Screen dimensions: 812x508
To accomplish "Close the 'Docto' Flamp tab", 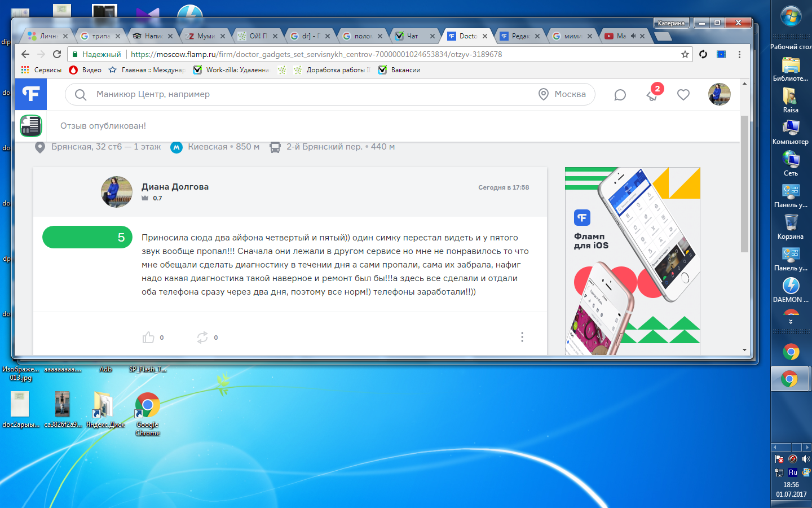I will (485, 36).
